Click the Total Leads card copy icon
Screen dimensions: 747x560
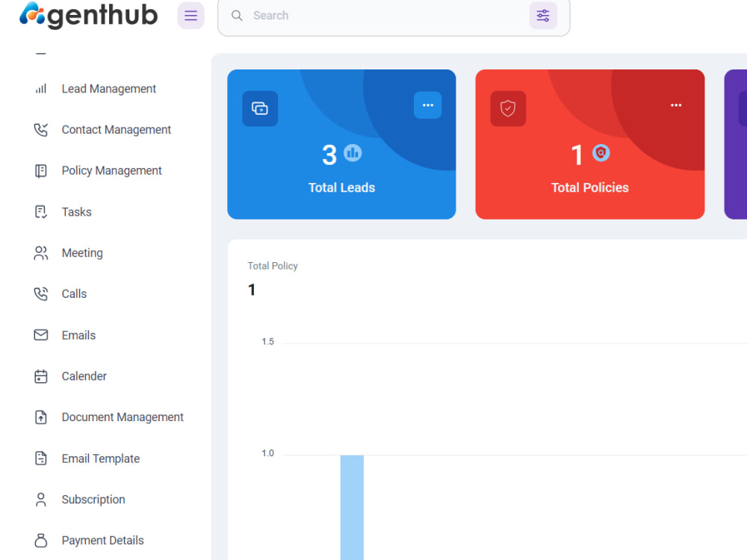[260, 108]
